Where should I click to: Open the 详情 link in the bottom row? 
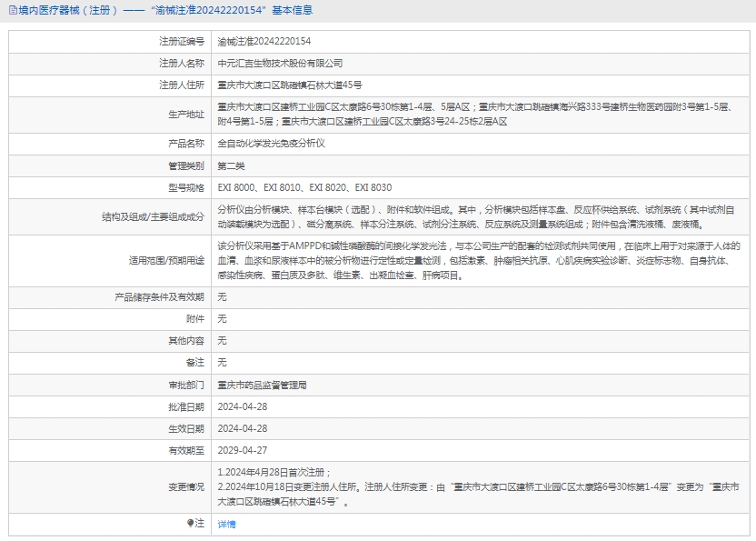[x=226, y=524]
